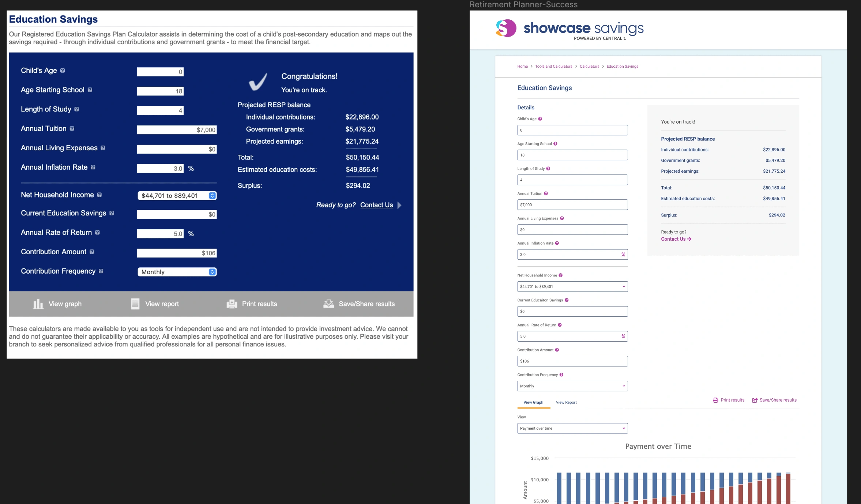The image size is (861, 504).
Task: Click View graph label in gray toolbar
Action: (65, 304)
